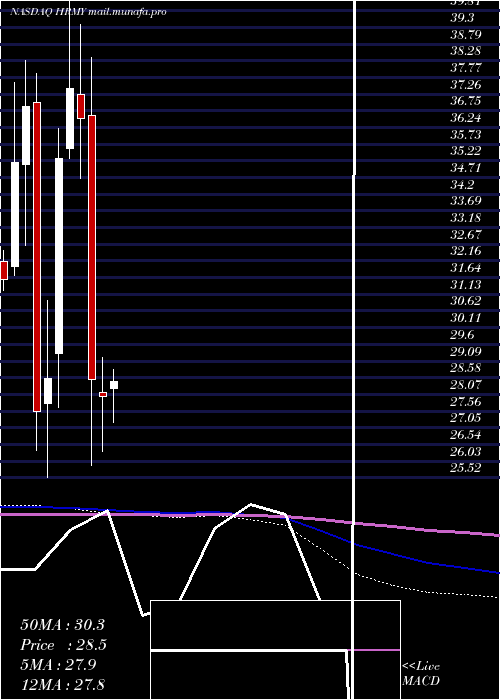
Task: Click the 32.67 price axis label
Action: (466, 234)
